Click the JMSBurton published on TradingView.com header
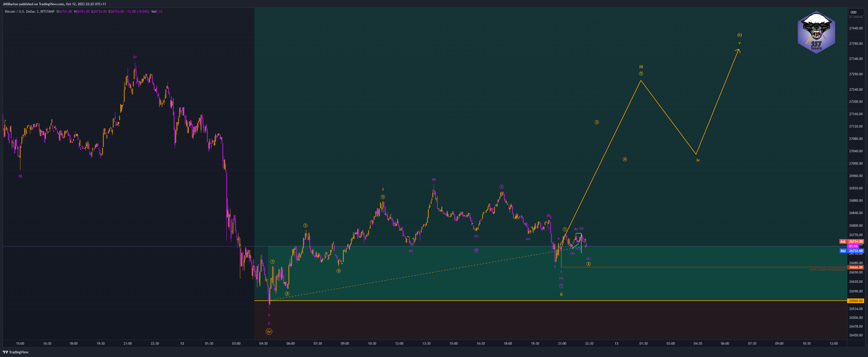 [54, 4]
